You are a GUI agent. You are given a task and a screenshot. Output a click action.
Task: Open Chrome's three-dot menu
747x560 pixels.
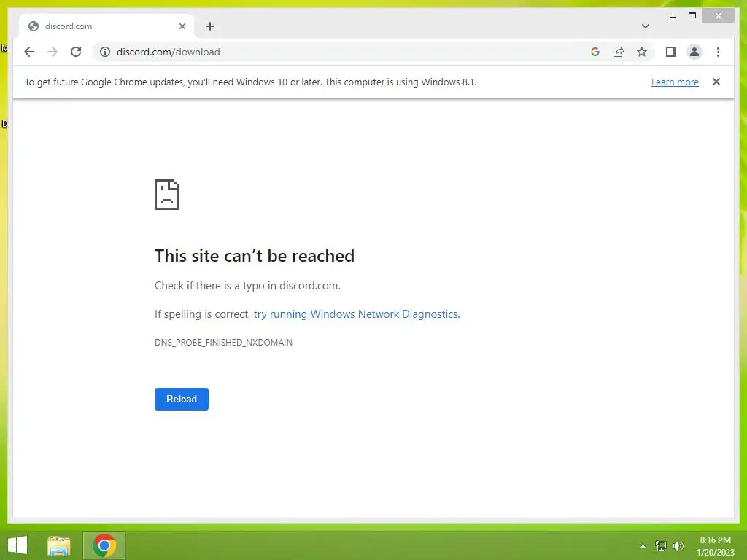click(x=718, y=52)
